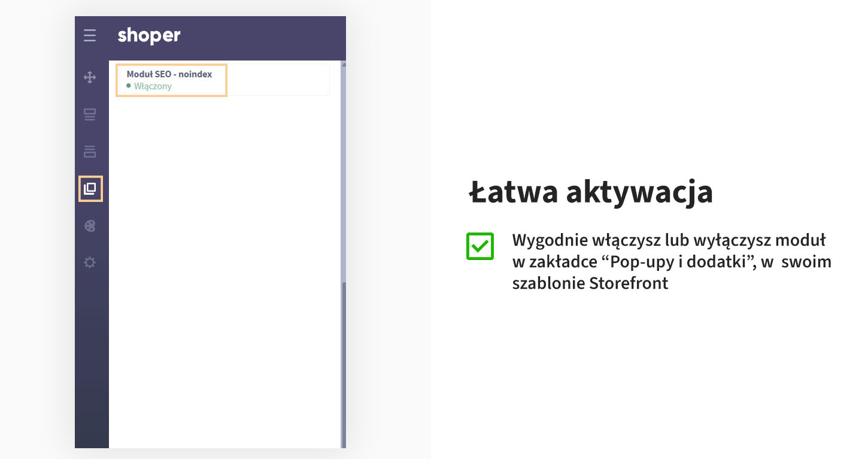868x459 pixels.
Task: Select the move arrows icon in sidebar
Action: (90, 77)
